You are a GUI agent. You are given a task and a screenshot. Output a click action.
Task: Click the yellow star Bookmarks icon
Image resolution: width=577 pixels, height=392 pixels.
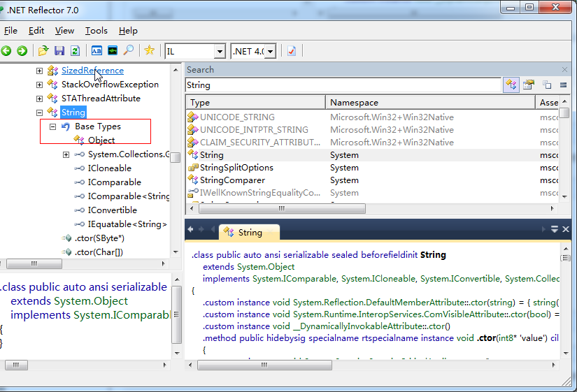[x=149, y=51]
